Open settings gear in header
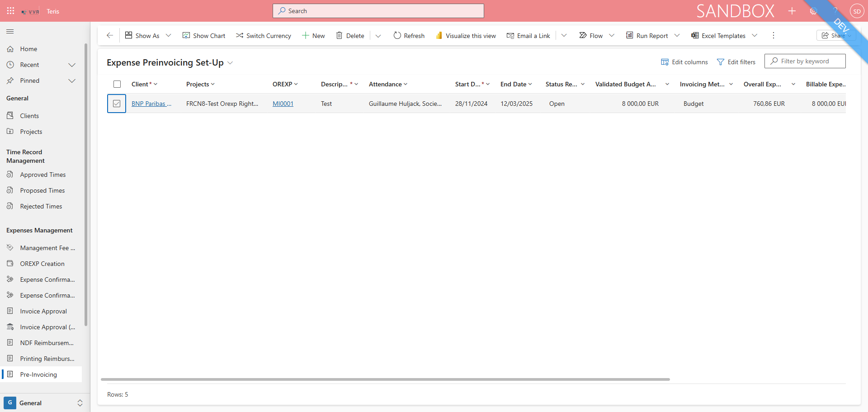Viewport: 868px width, 412px height. 813,11
